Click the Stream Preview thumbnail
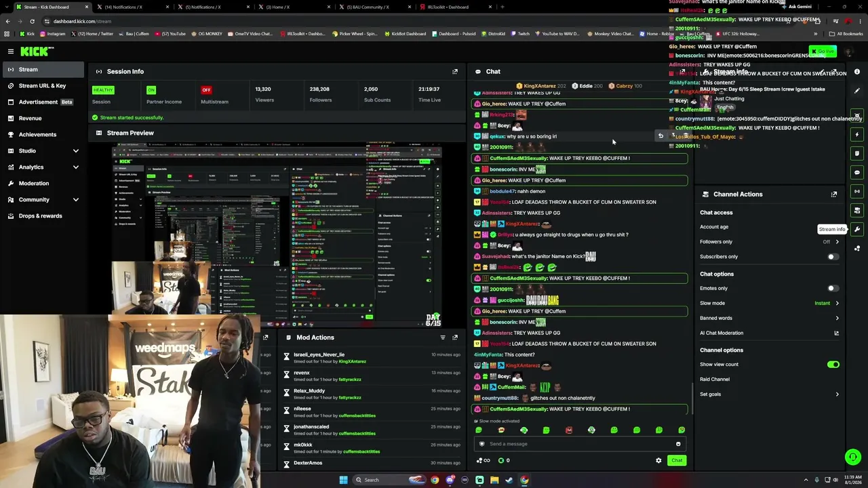 [277, 235]
